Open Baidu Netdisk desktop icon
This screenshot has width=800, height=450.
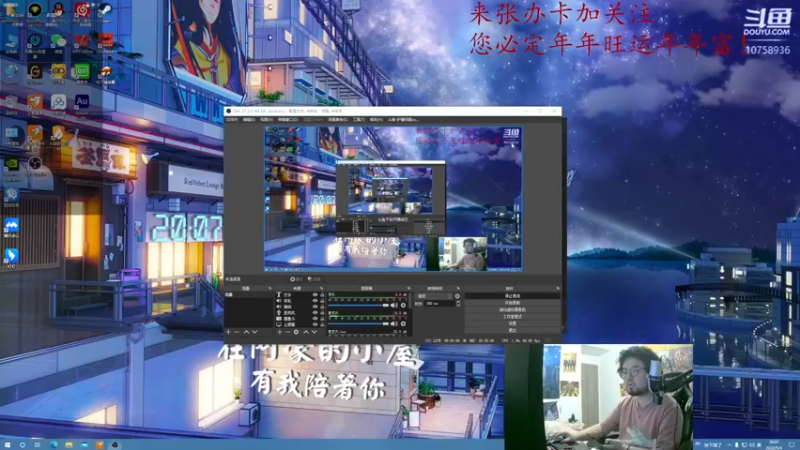(x=59, y=102)
